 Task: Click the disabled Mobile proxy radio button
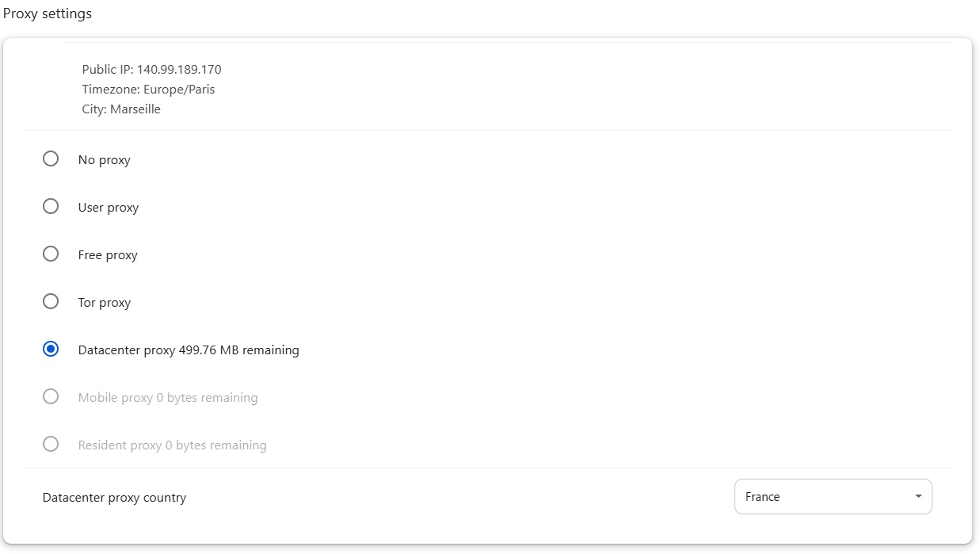[x=51, y=397]
